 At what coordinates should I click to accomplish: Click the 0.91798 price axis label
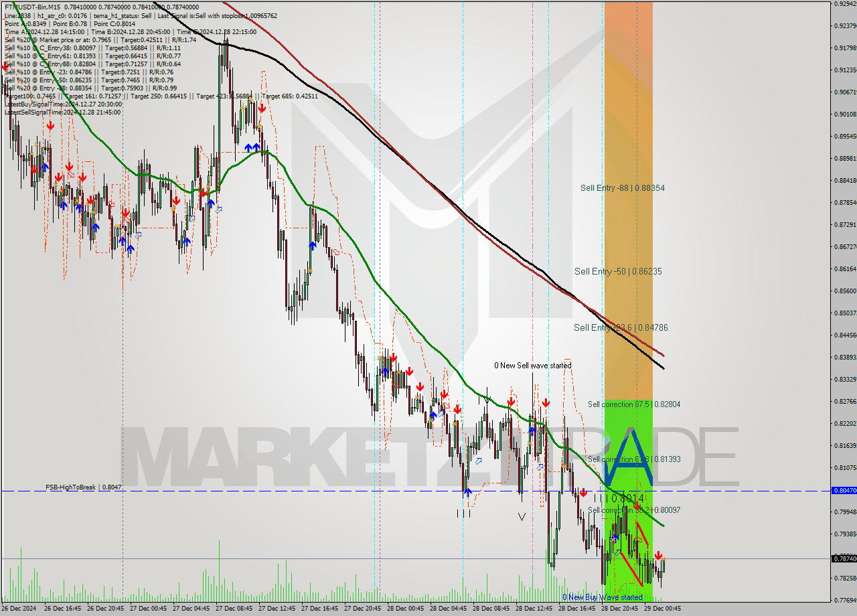tap(846, 48)
